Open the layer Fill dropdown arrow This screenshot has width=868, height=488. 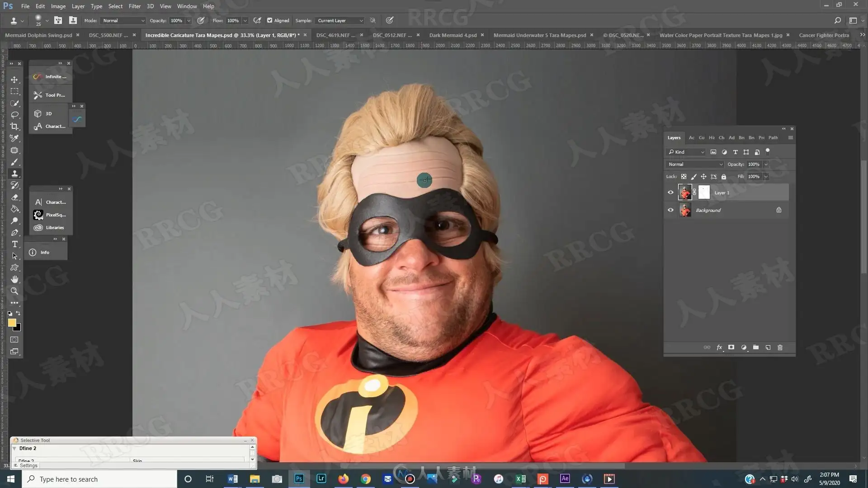click(766, 177)
